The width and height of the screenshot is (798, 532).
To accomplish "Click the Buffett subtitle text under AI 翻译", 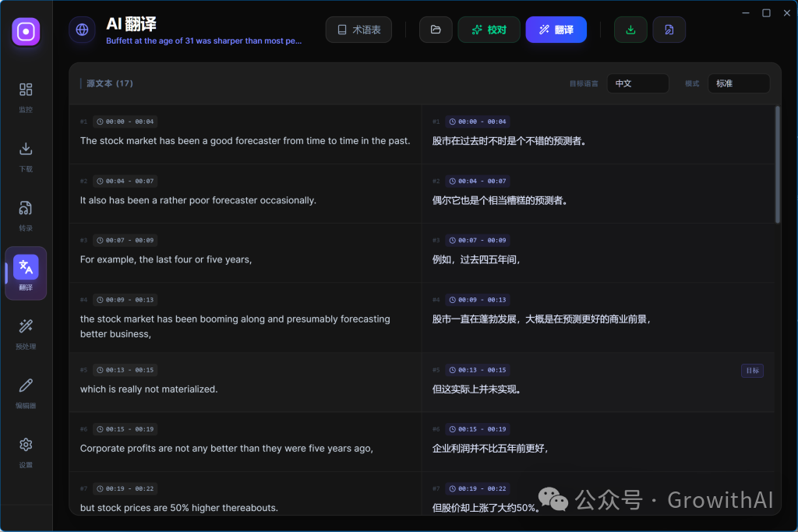I will [x=204, y=40].
